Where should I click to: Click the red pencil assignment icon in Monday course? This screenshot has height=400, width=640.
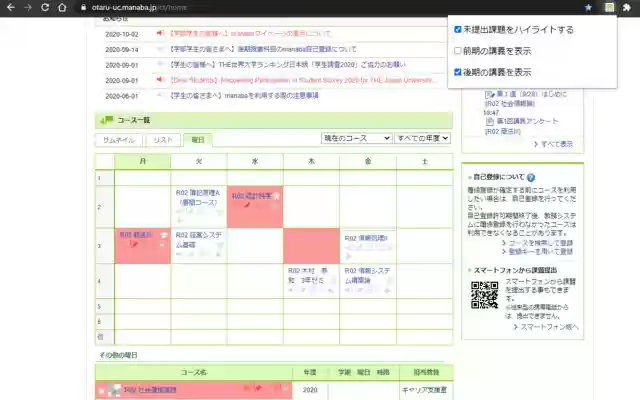(x=133, y=244)
